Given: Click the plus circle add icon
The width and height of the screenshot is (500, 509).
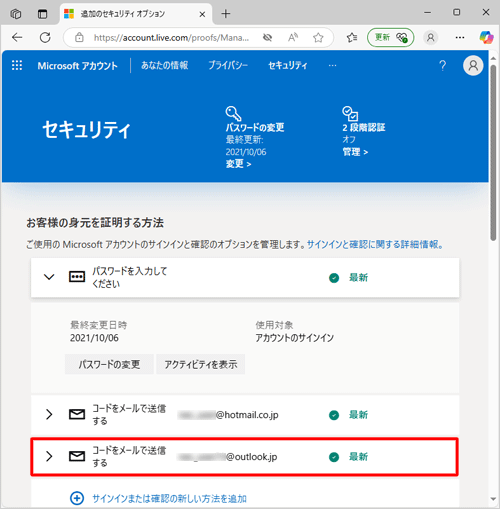Looking at the screenshot, I should tap(77, 498).
